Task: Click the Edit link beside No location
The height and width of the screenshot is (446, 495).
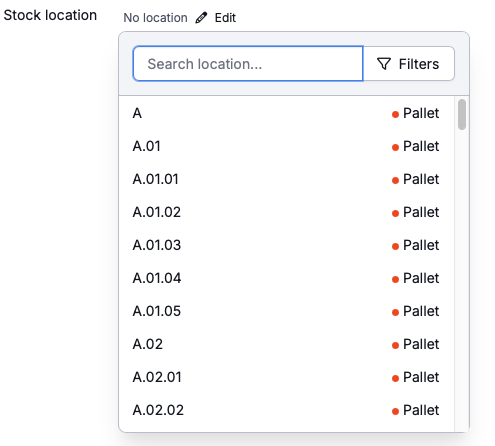Action: coord(225,18)
